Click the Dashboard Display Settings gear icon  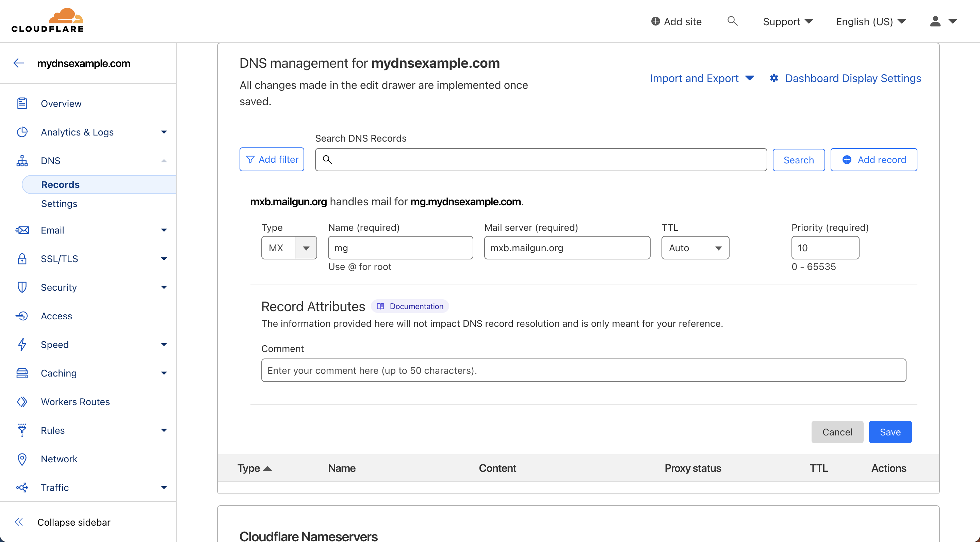pos(774,78)
